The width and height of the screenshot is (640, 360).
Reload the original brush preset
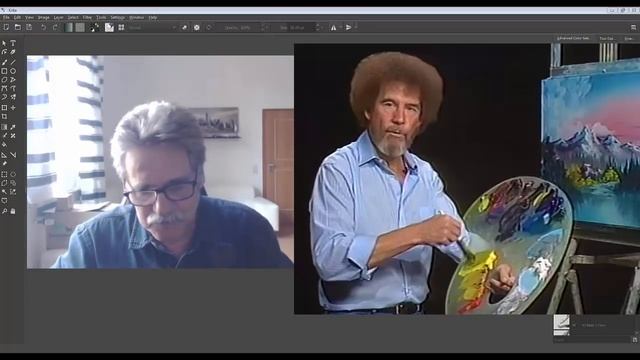click(x=209, y=27)
